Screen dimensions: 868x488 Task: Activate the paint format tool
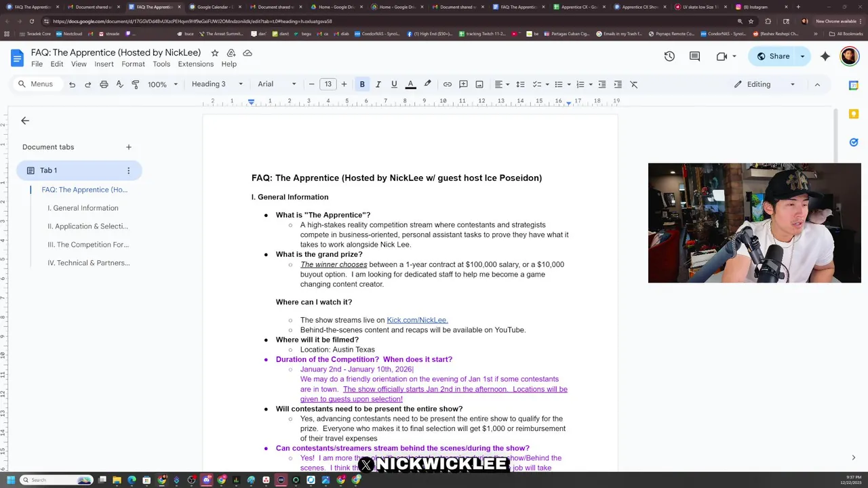point(135,84)
